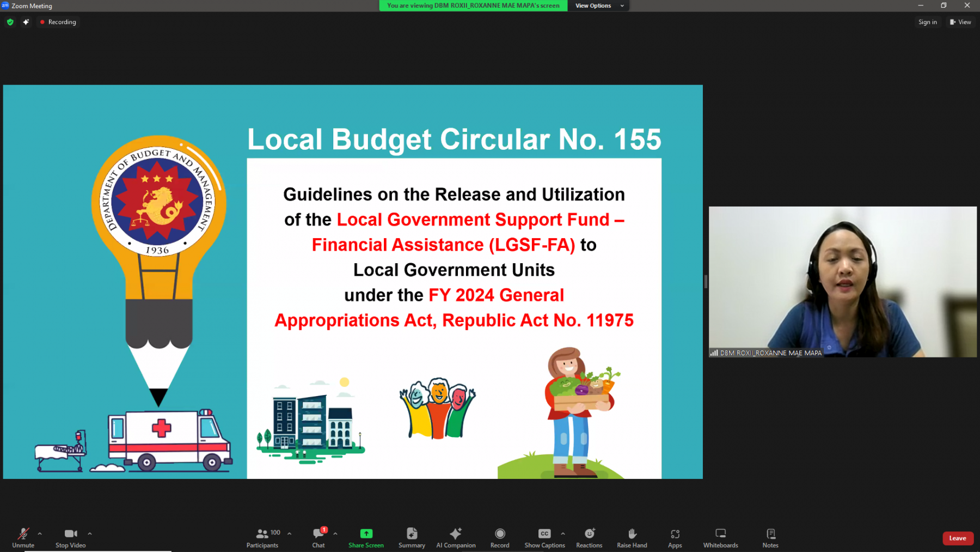Click the chat unread badge
The height and width of the screenshot is (552, 980).
point(324,530)
